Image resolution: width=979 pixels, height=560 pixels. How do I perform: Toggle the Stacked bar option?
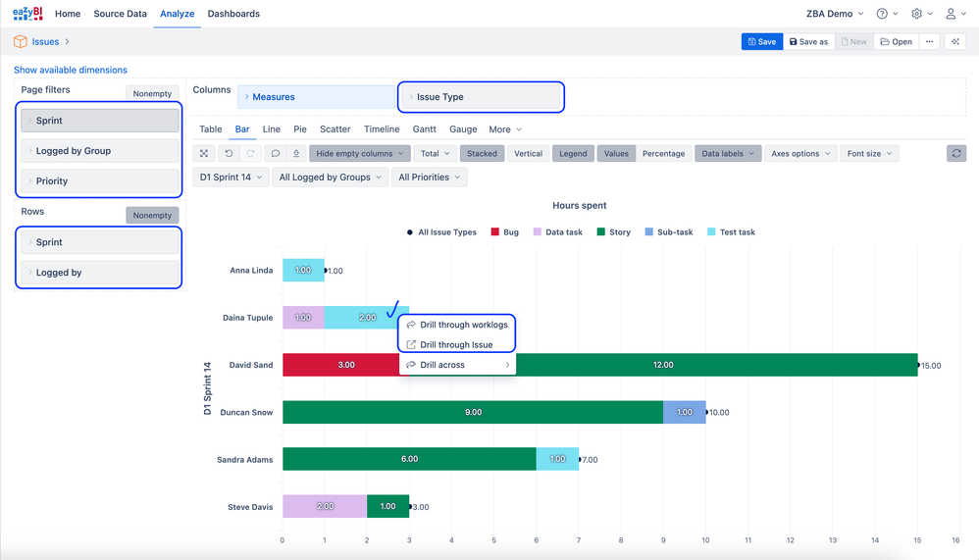coord(482,154)
